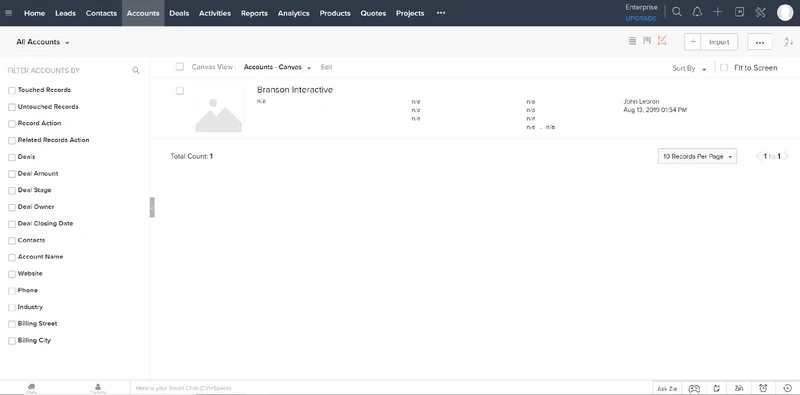
Task: Tick the select-all records checkbox
Action: [180, 66]
